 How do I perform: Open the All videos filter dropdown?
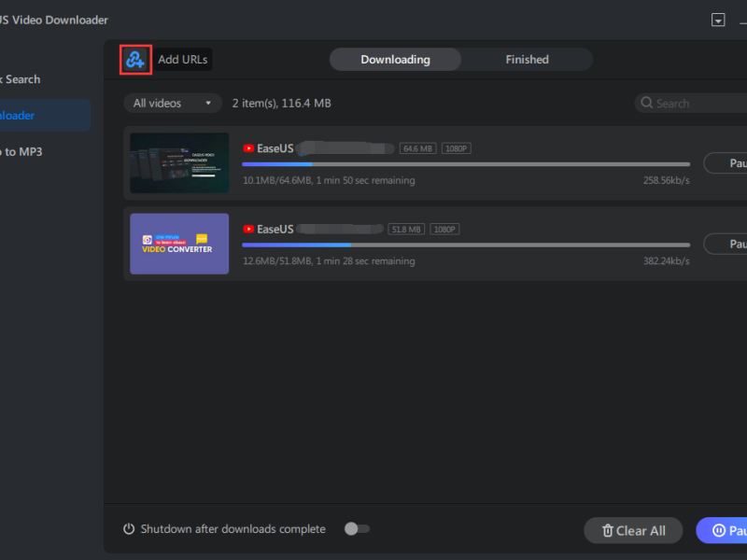tap(173, 104)
